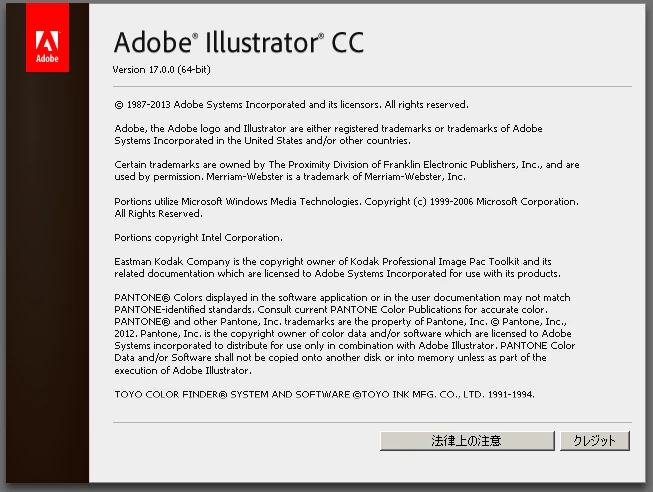The width and height of the screenshot is (653, 492).
Task: Click the dark sidebar below the Adobe logo
Action: tap(47, 275)
